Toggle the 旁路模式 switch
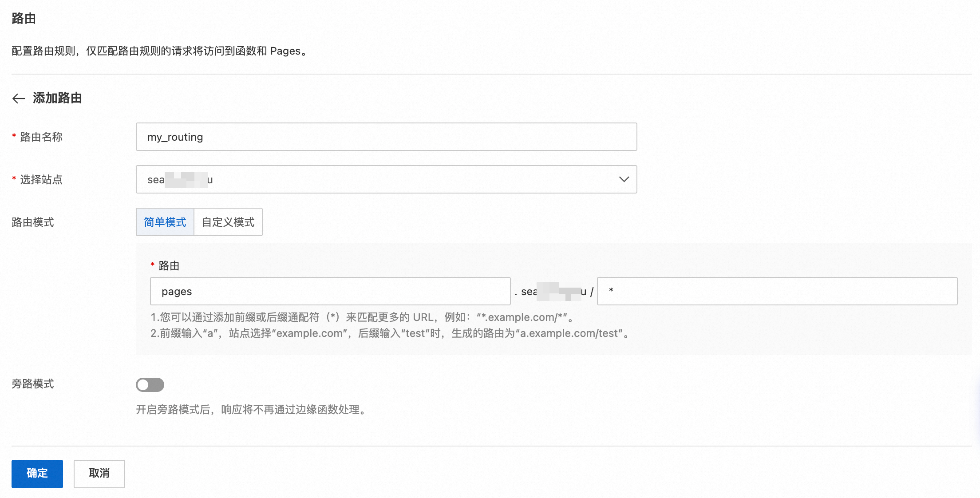Image resolution: width=980 pixels, height=498 pixels. pyautogui.click(x=150, y=385)
